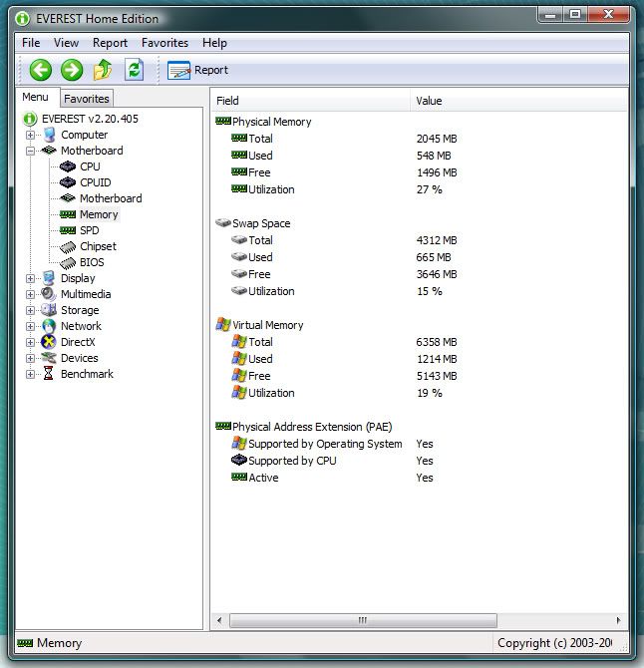
Task: Open the File menu
Action: [31, 43]
